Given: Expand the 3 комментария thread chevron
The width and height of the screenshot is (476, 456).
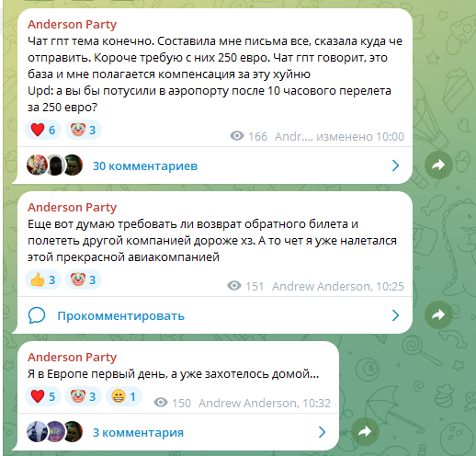Looking at the screenshot, I should [322, 432].
